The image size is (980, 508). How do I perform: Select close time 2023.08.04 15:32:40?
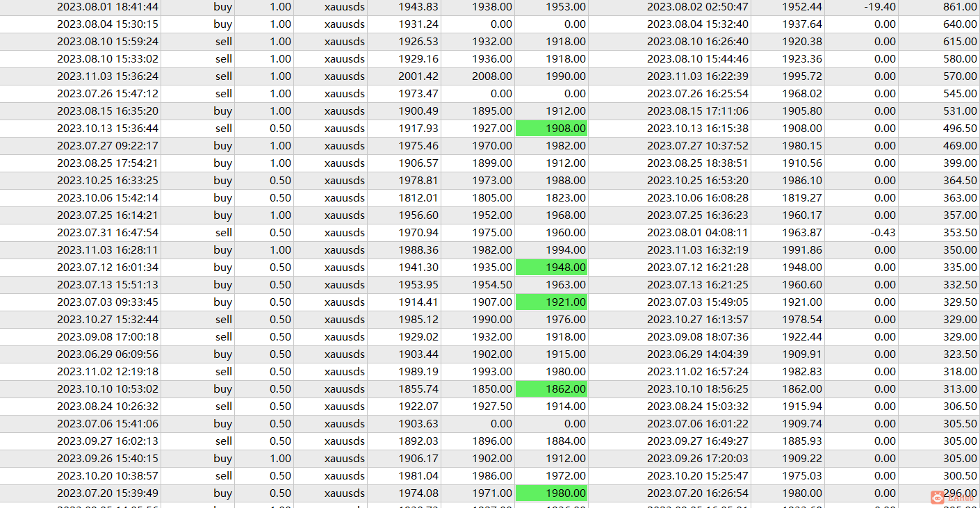pos(698,24)
